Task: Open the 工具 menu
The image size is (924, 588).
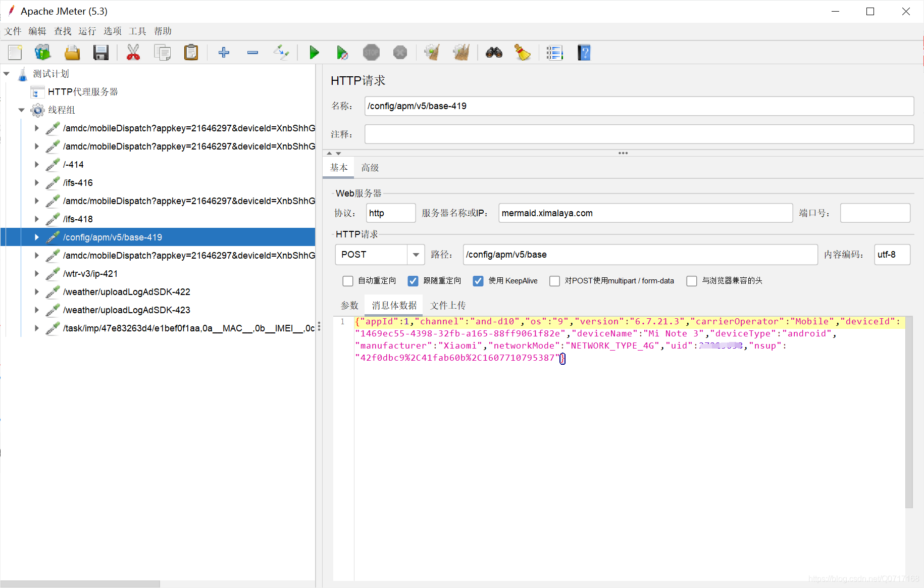Action: [137, 31]
